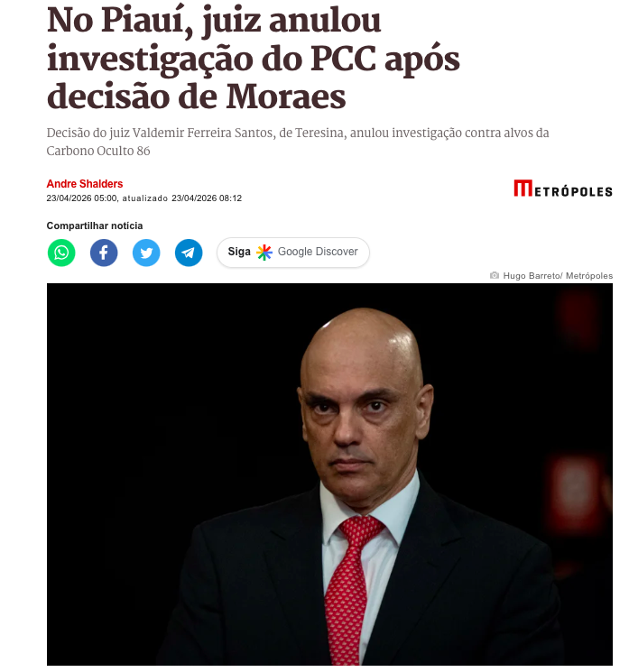Share the article via WhatsApp icon
This screenshot has height=672, width=629.
click(61, 253)
